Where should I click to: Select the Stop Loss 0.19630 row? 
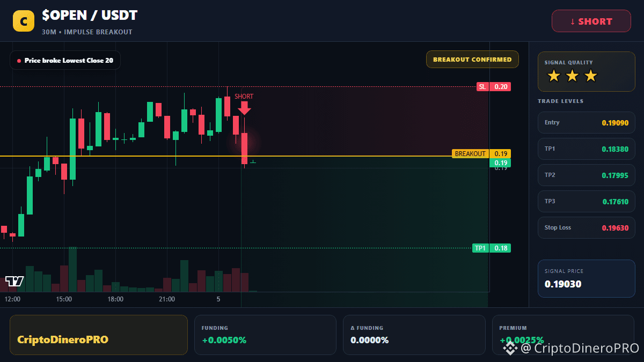click(x=587, y=228)
